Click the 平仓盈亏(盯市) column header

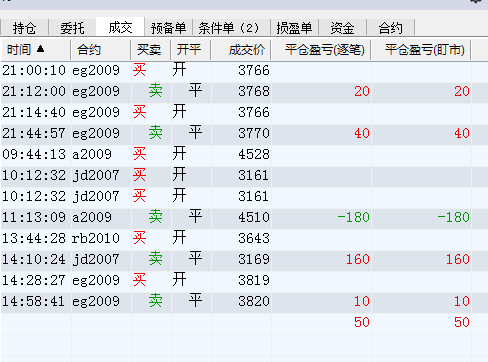421,50
